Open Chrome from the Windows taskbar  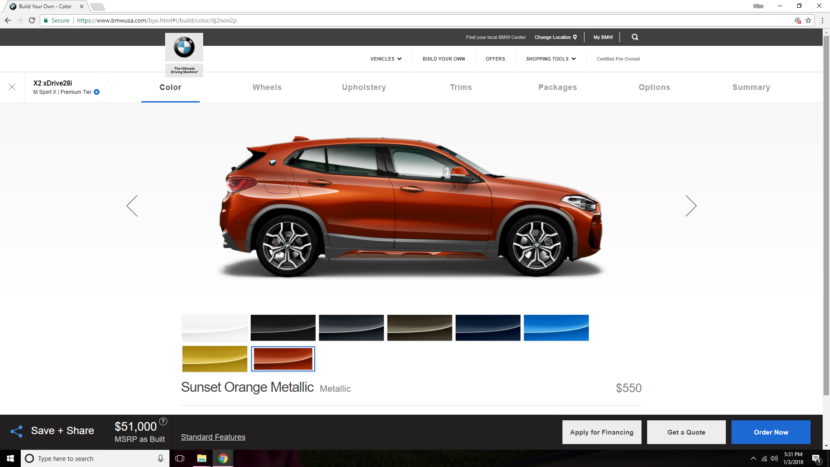click(223, 458)
